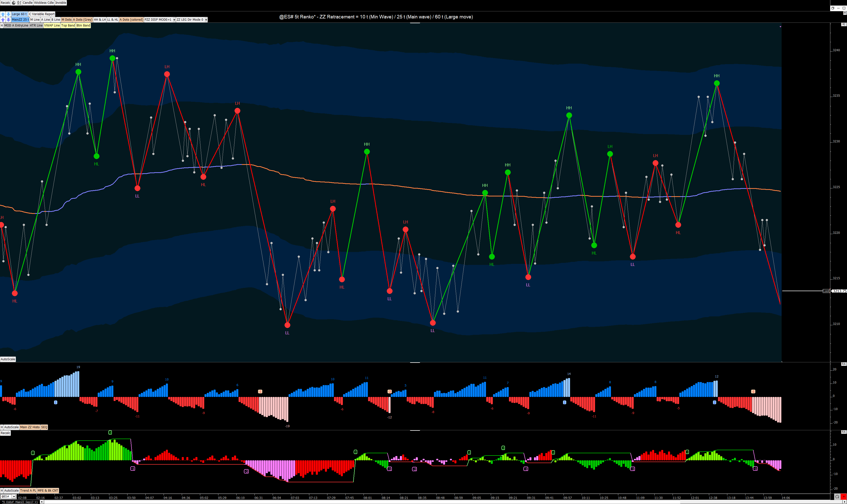The width and height of the screenshot is (847, 504).
Task: Toggle the Candle display mode
Action: (x=28, y=3)
